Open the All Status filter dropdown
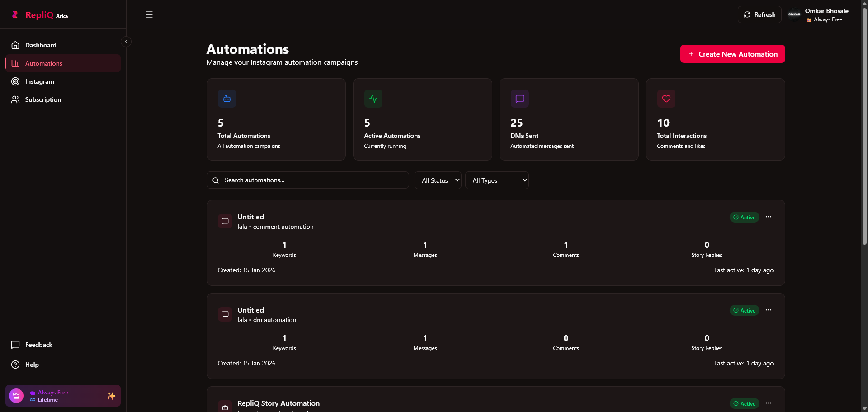The width and height of the screenshot is (868, 412). point(438,180)
